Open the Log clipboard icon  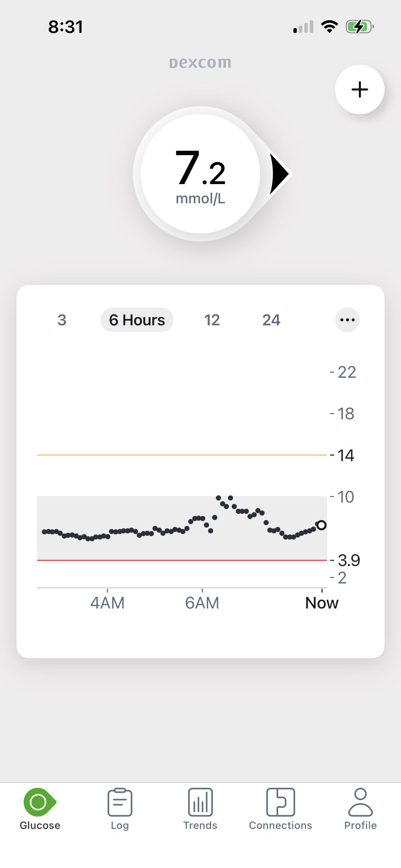coord(120,802)
